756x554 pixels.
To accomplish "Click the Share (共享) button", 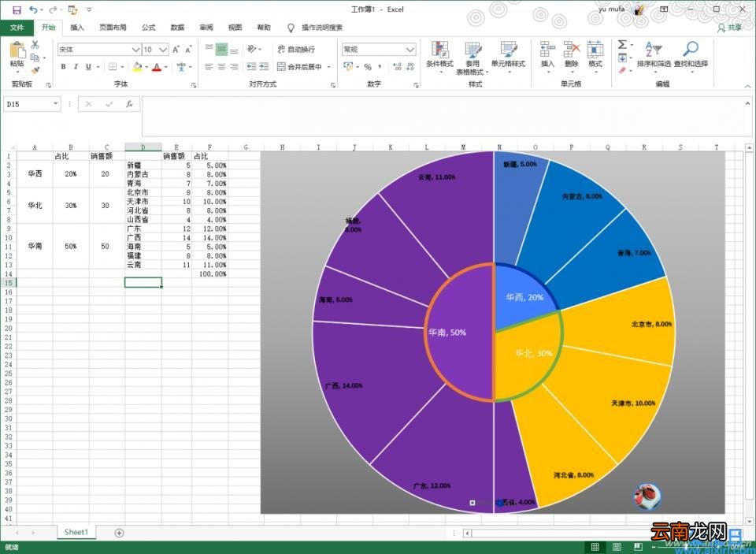I will tap(730, 28).
